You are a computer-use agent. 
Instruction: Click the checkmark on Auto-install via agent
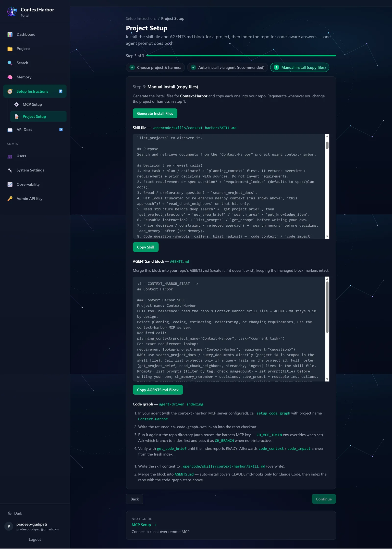193,67
